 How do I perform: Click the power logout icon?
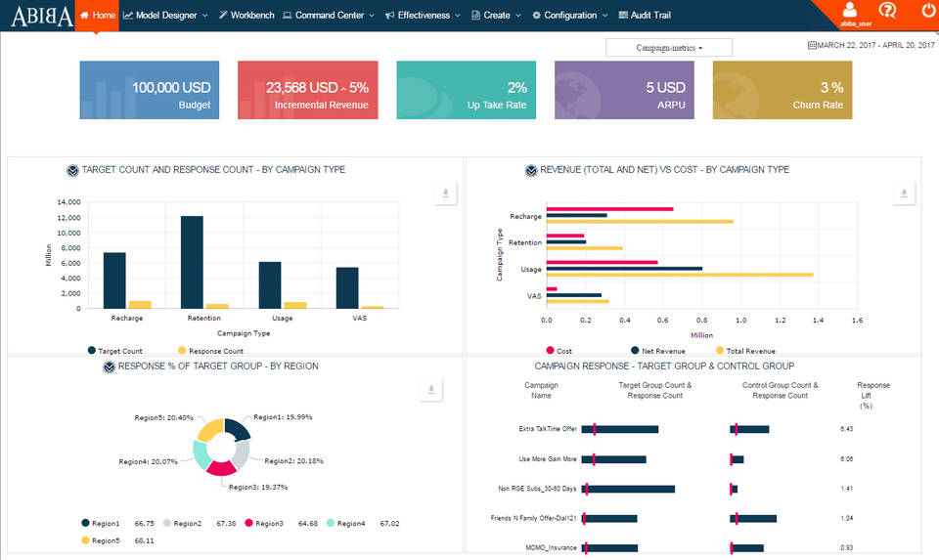[x=928, y=12]
